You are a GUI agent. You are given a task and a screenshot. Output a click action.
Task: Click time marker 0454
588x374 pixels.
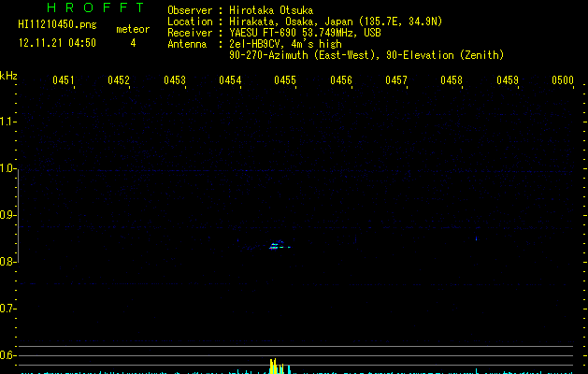tap(230, 80)
